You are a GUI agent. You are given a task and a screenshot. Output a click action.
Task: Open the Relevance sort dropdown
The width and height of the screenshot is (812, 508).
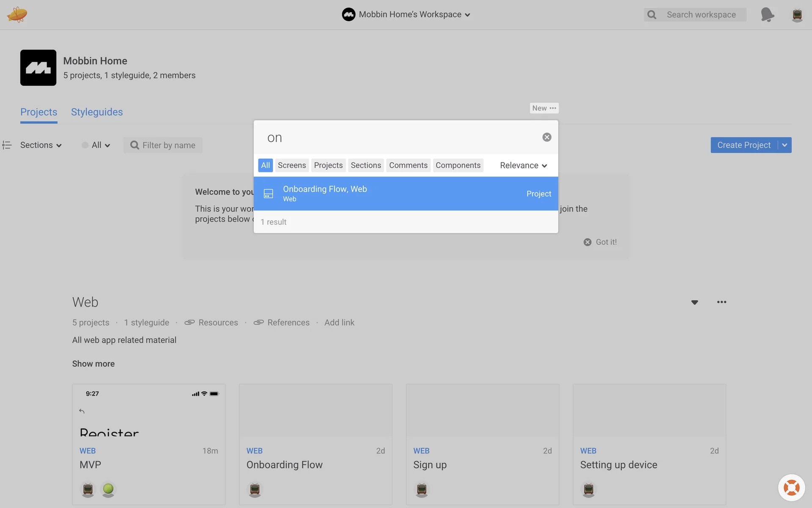(523, 166)
